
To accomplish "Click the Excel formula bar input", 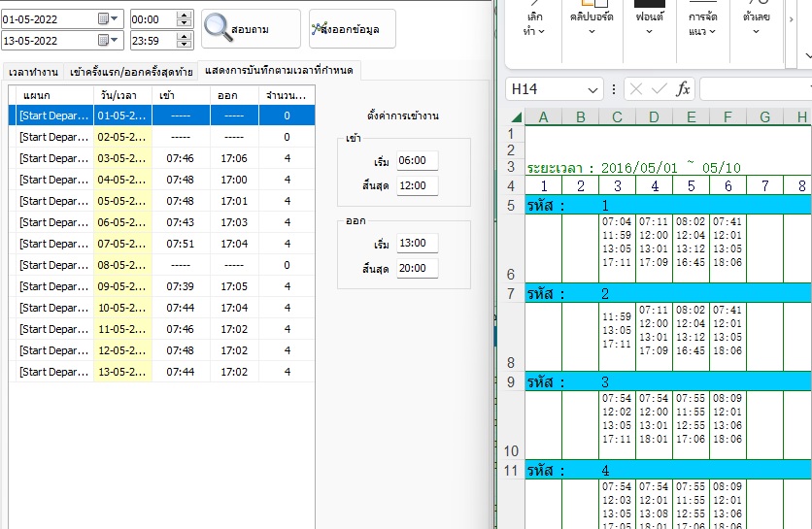I will [756, 89].
